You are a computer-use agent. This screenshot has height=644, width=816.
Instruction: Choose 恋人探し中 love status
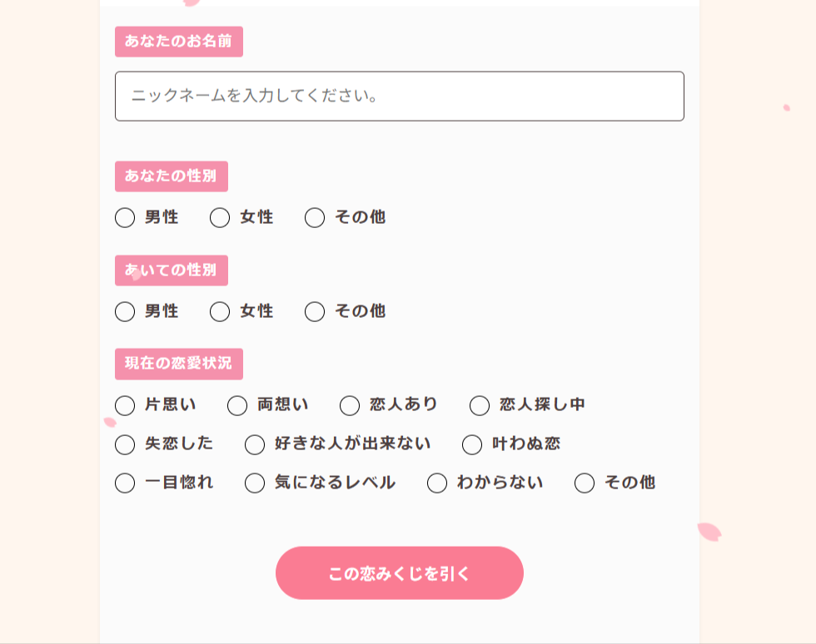click(x=480, y=406)
